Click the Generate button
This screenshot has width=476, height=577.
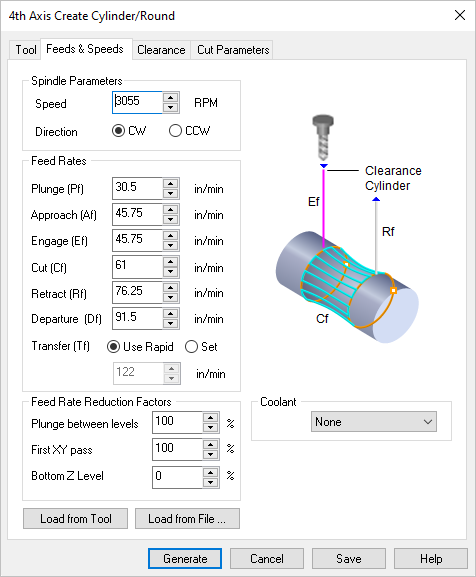(185, 559)
